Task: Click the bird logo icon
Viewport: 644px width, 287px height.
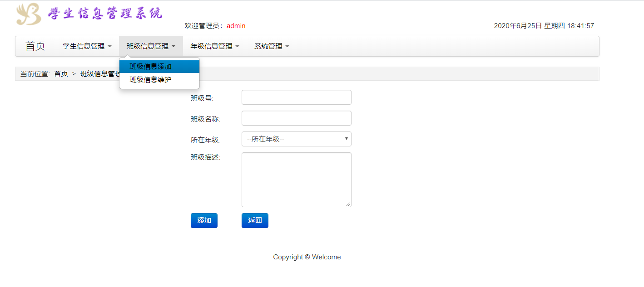Action: [29, 14]
